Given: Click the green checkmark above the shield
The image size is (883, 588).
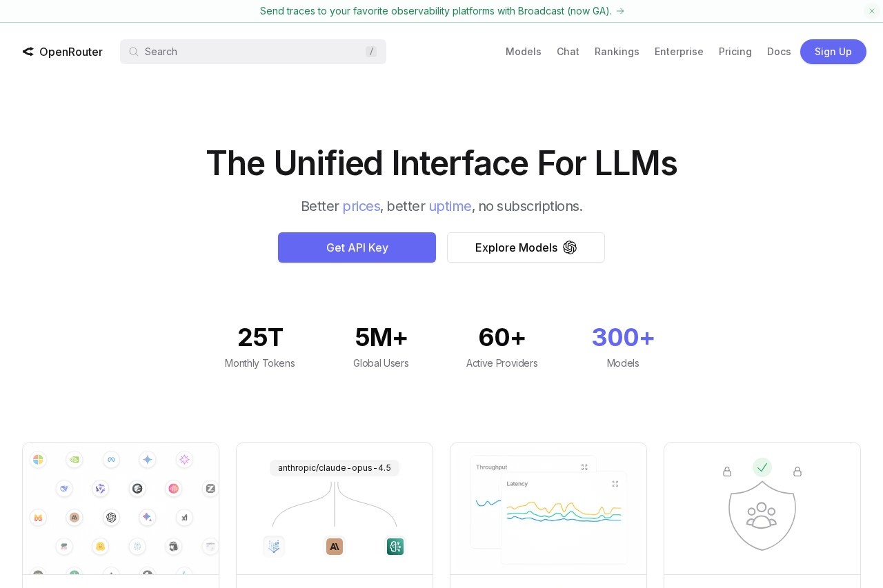Looking at the screenshot, I should point(762,467).
